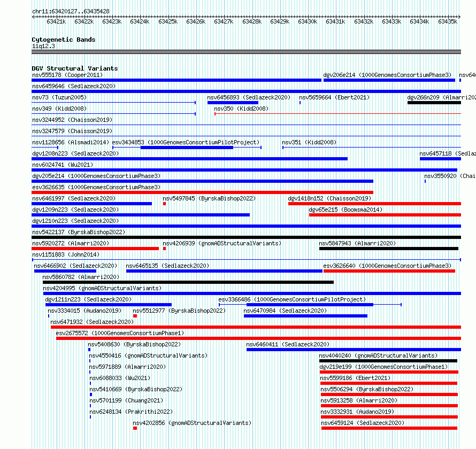Click nsv5860782 (Almarri2020) label
Screen dimensions: 476x449
(x=81, y=277)
